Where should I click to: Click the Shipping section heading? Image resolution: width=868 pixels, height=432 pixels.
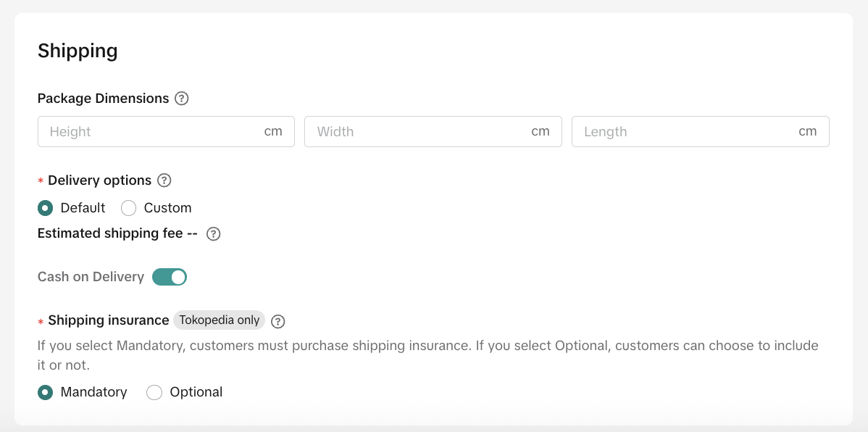pyautogui.click(x=78, y=51)
